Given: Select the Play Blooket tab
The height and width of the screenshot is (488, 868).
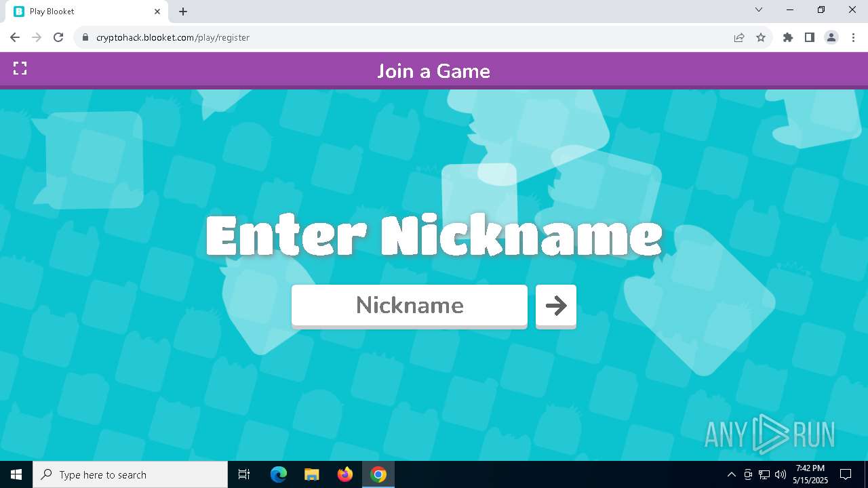Looking at the screenshot, I should click(x=87, y=12).
